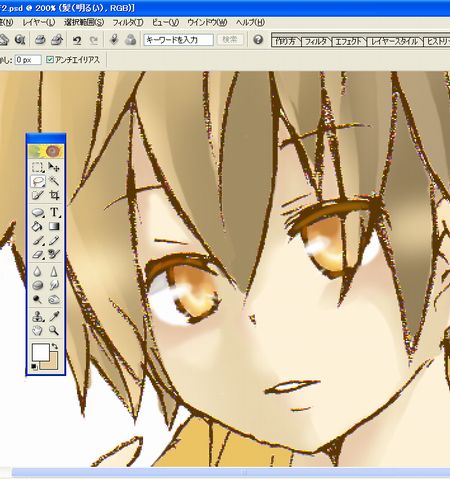
Task: Select the Sharpen tool
Action: click(54, 272)
